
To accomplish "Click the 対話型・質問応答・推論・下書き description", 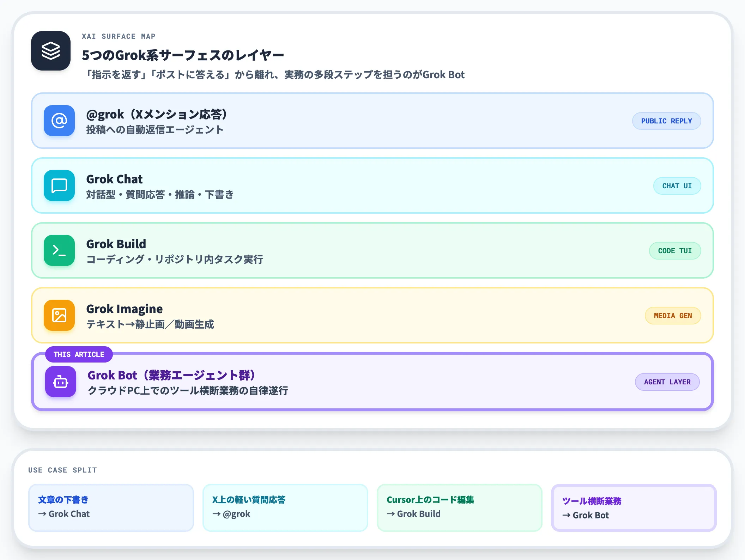I will click(160, 195).
